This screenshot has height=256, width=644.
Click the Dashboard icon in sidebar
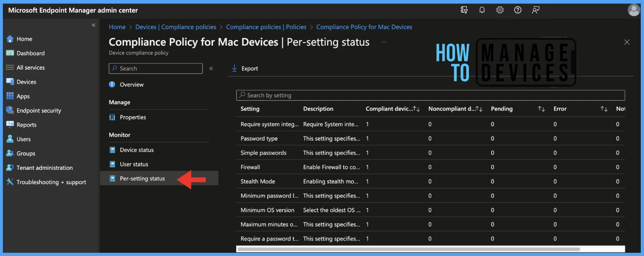click(10, 53)
